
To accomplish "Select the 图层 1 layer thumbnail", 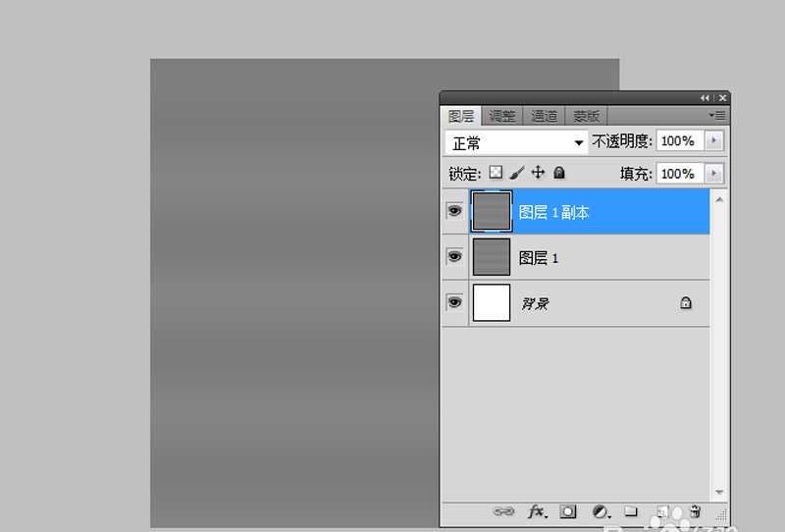I will (x=492, y=257).
